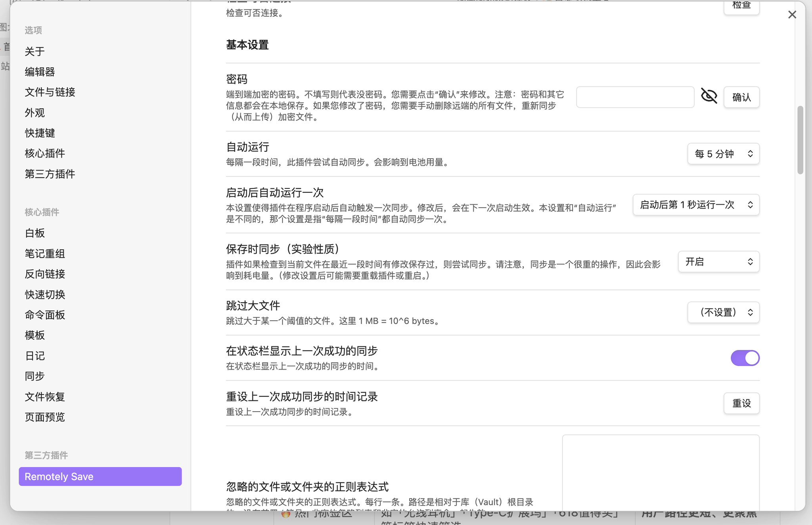Select 笔记重组 core plugin settings
This screenshot has width=812, height=525.
[45, 254]
